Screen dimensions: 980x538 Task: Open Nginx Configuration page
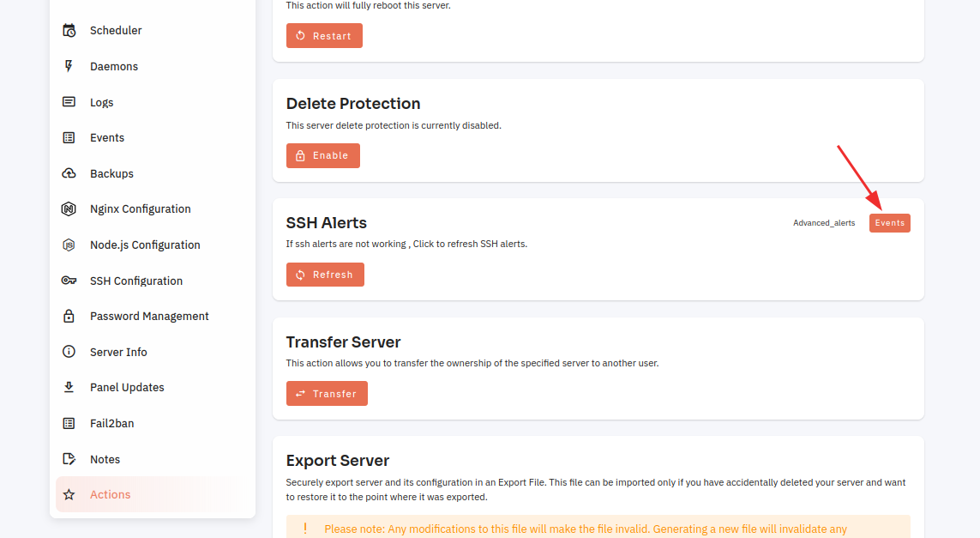point(153,209)
